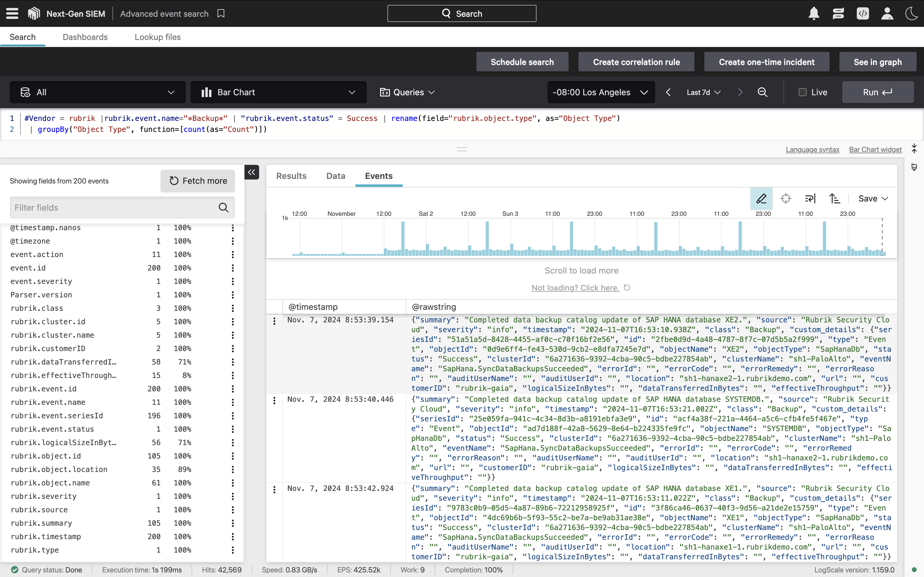Switch to the Results tab

[x=291, y=176]
